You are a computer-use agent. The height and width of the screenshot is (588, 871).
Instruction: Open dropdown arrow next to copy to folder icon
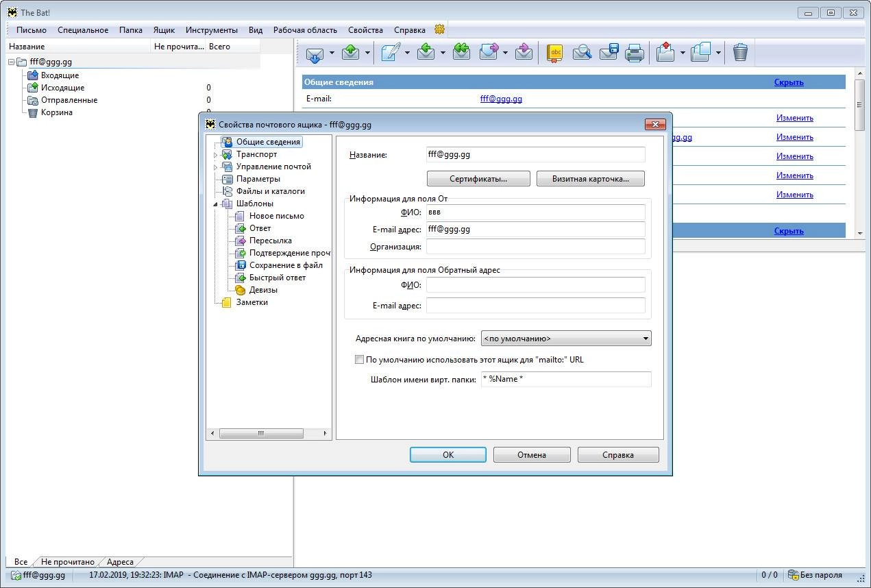click(x=718, y=53)
